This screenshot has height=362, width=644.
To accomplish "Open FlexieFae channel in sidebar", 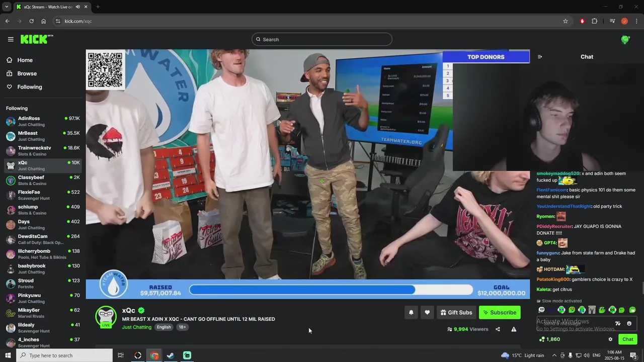I will 43,195.
